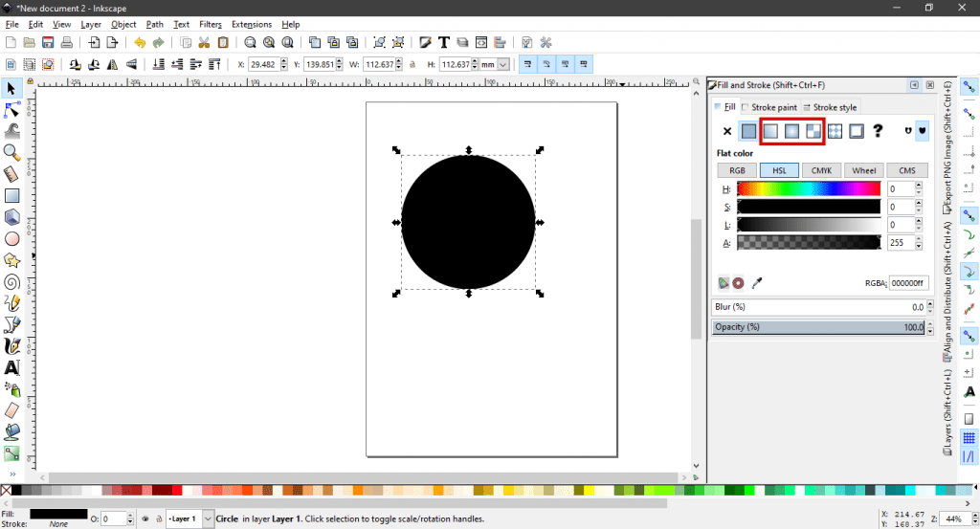
Task: Open the Layer 1 dropdown in status bar
Action: [x=209, y=519]
